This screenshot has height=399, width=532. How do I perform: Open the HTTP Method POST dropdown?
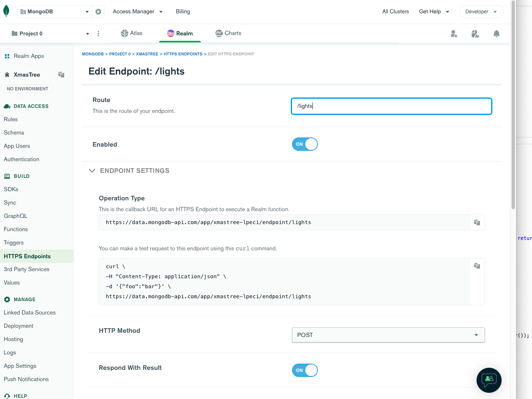(388, 335)
